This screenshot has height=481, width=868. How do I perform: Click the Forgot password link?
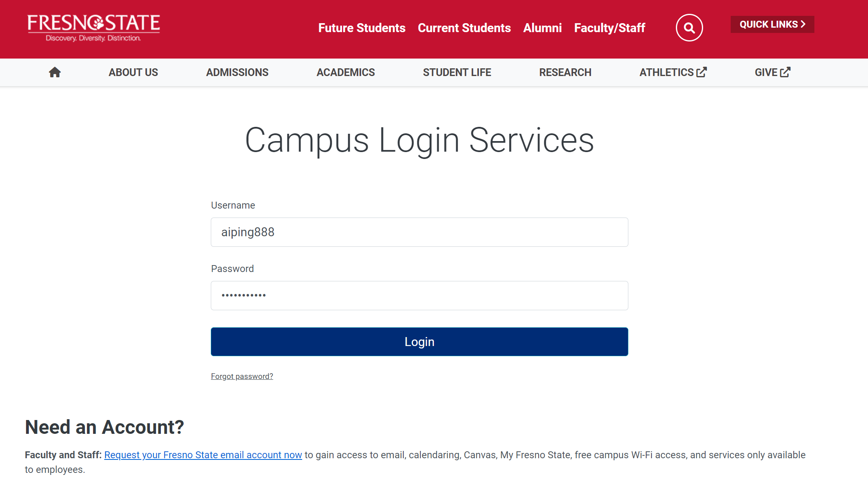click(x=242, y=376)
